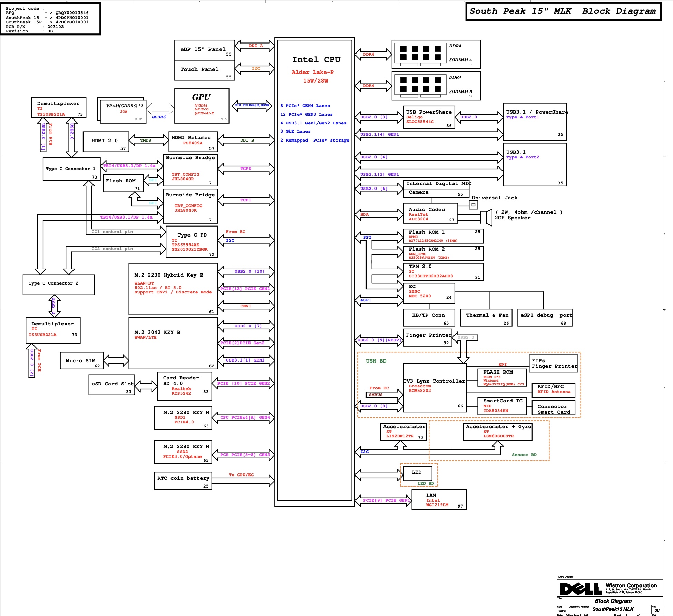
Task: Click the 'Flash ROM 2' block
Action: pos(443,253)
